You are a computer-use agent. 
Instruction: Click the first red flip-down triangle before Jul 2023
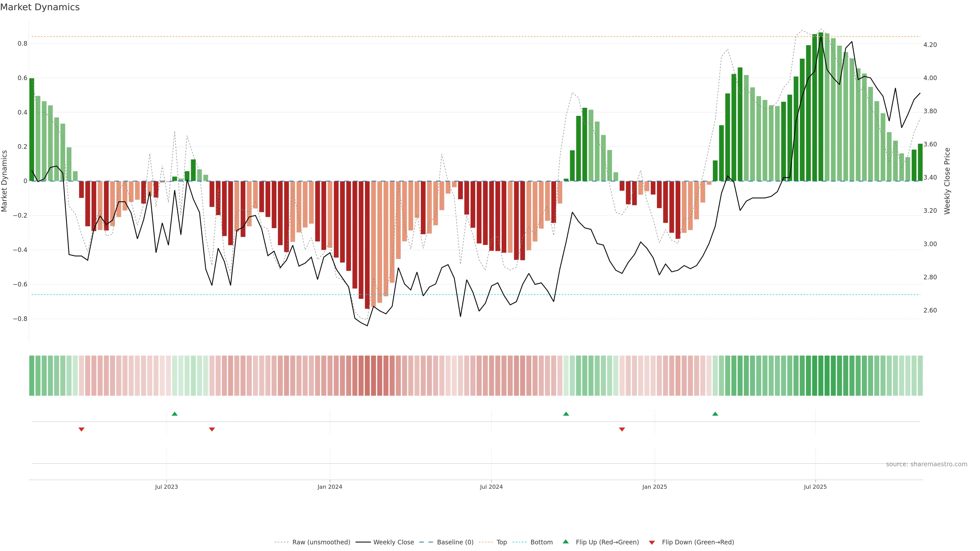coord(81,429)
